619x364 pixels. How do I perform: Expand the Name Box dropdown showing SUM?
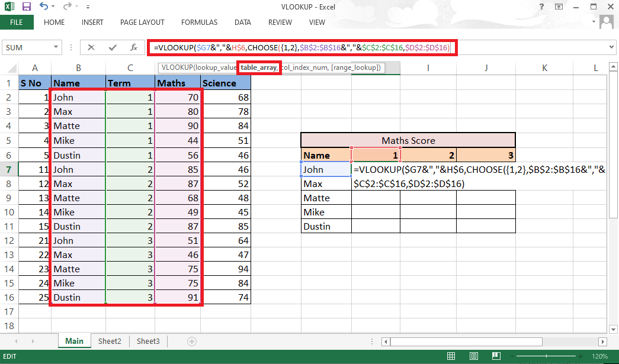click(x=56, y=47)
